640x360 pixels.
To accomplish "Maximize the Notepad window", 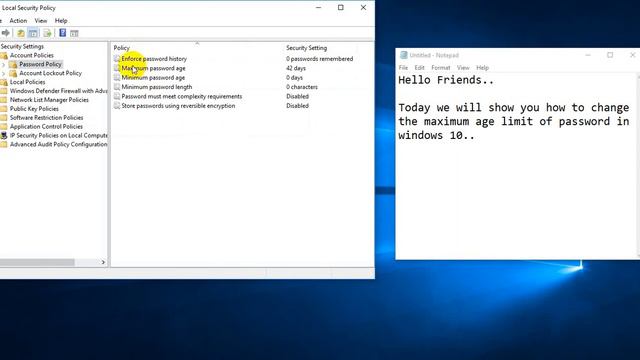I will click(x=610, y=55).
